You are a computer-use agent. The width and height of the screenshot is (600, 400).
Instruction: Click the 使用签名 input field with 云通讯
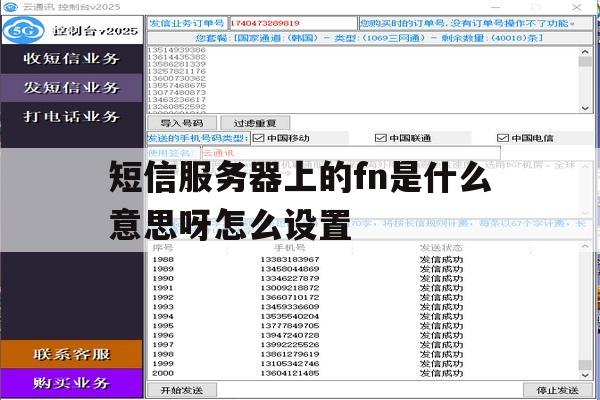351,153
